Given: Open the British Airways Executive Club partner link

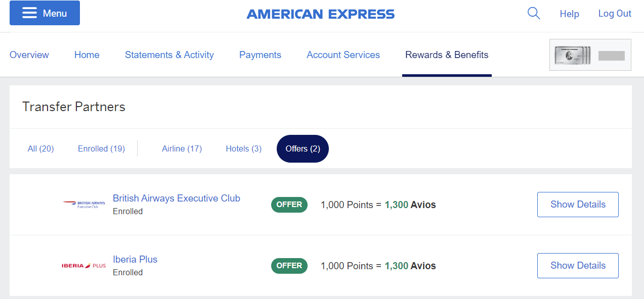Looking at the screenshot, I should [x=176, y=198].
